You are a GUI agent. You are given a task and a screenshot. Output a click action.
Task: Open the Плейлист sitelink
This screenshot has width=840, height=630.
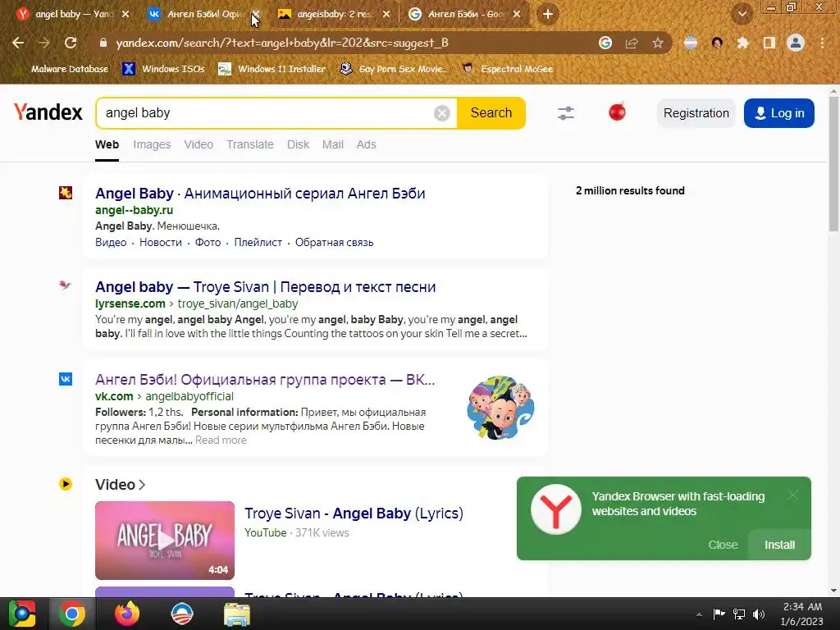point(258,242)
